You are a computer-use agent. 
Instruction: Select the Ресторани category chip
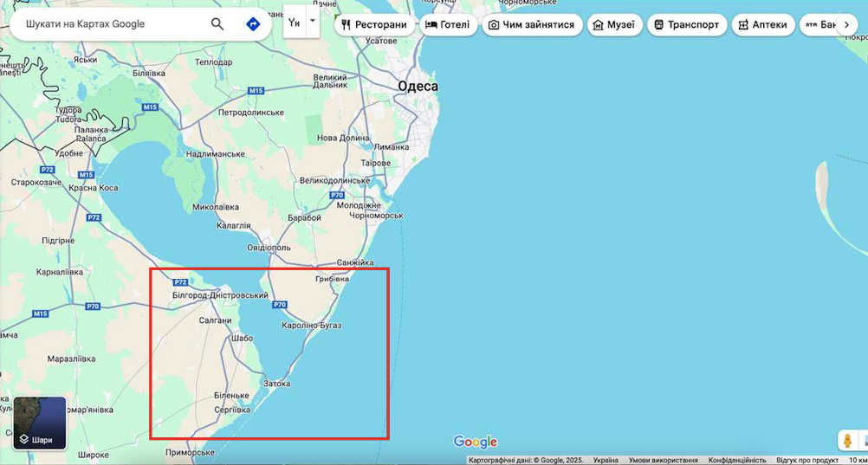[373, 25]
